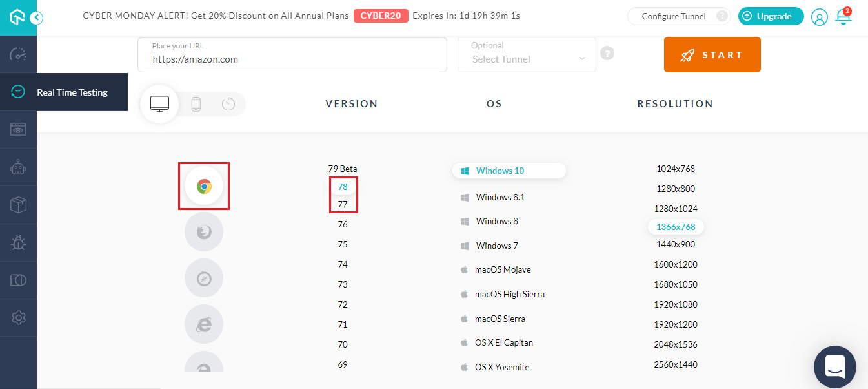Select Chrome version 69
The width and height of the screenshot is (868, 389).
343,364
